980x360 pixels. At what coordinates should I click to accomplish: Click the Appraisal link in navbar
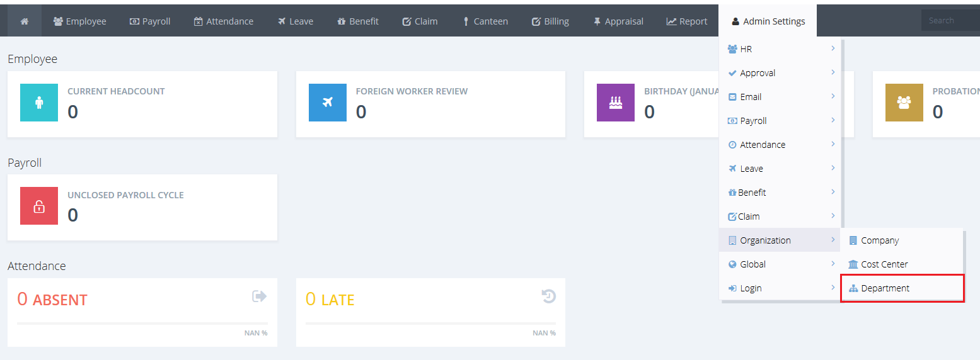618,21
